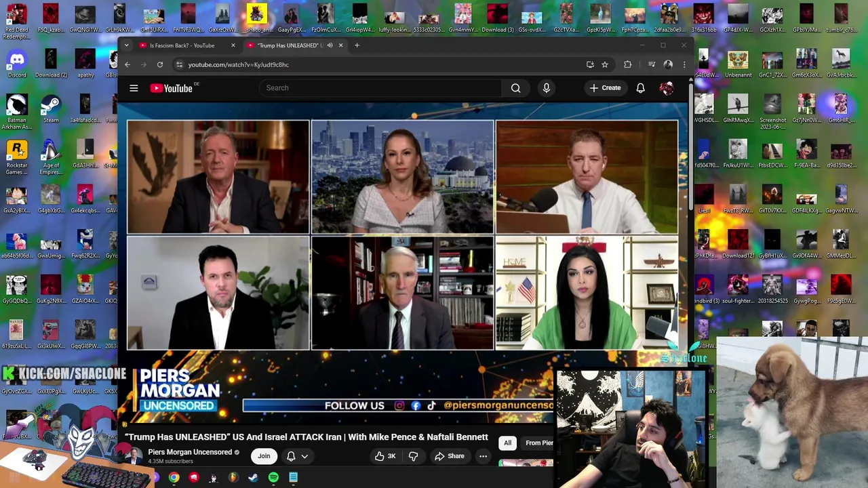Open new browser tab with plus

357,45
